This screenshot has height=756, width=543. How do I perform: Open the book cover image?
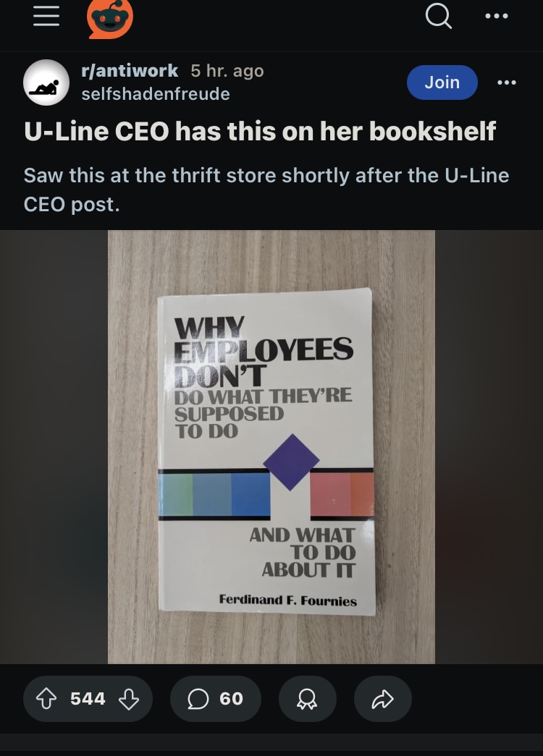(x=271, y=447)
